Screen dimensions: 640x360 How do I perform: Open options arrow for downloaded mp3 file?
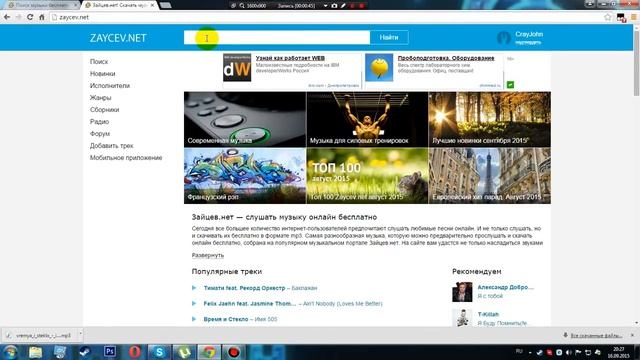(80, 335)
